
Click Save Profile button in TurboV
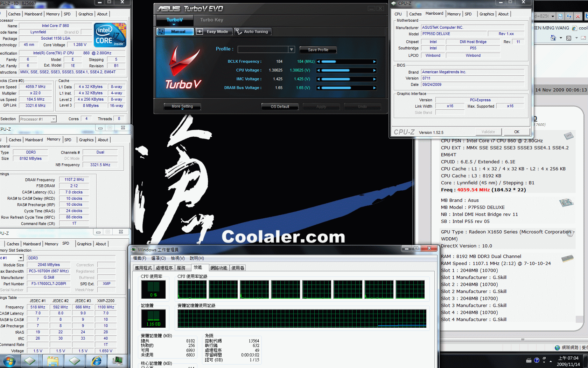[x=318, y=50]
